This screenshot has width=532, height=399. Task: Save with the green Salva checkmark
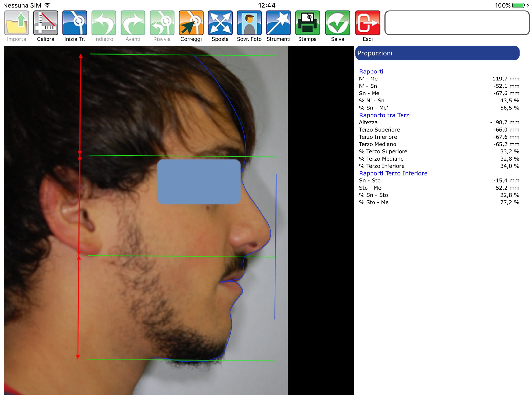coord(337,23)
